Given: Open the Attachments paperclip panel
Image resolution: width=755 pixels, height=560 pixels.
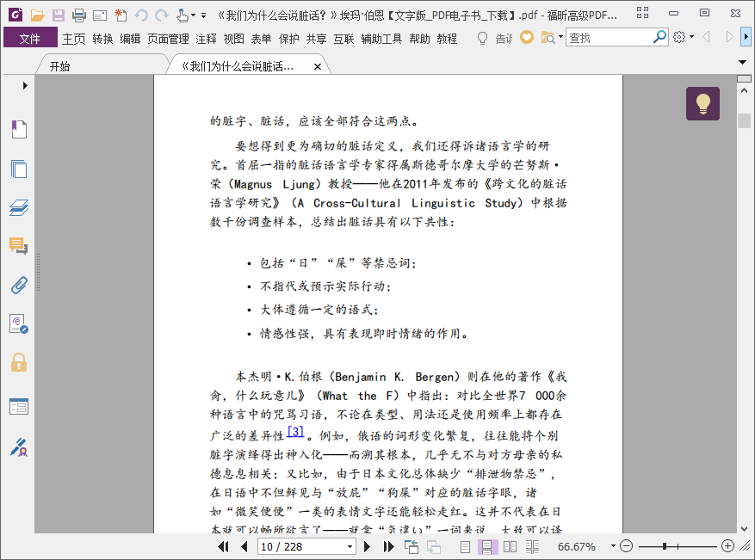Looking at the screenshot, I should pos(19,286).
